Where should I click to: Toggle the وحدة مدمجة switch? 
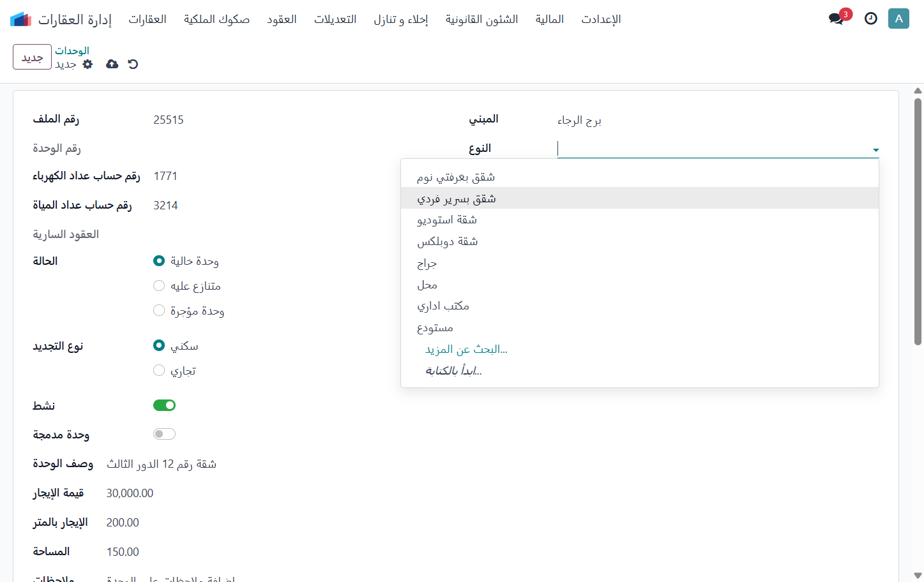(x=164, y=434)
